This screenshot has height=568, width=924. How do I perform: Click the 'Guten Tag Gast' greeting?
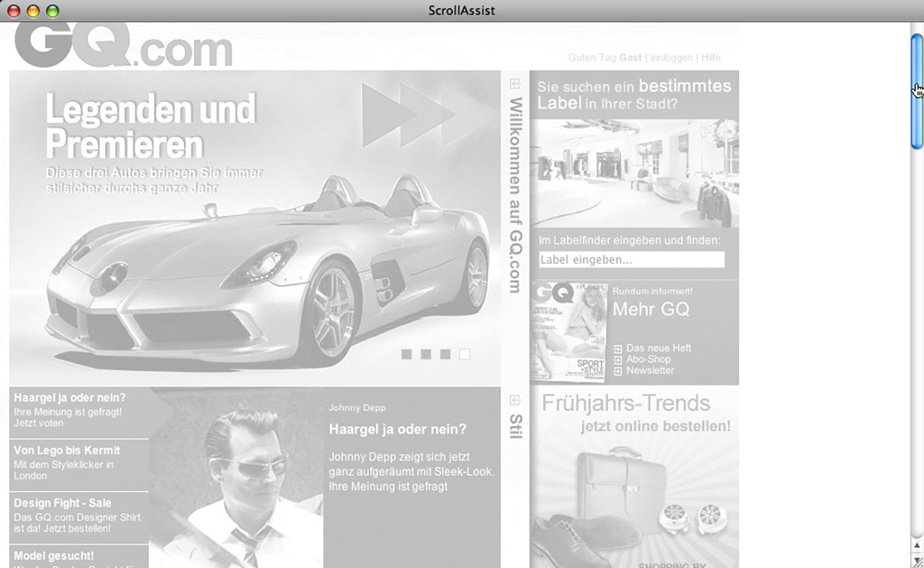605,57
